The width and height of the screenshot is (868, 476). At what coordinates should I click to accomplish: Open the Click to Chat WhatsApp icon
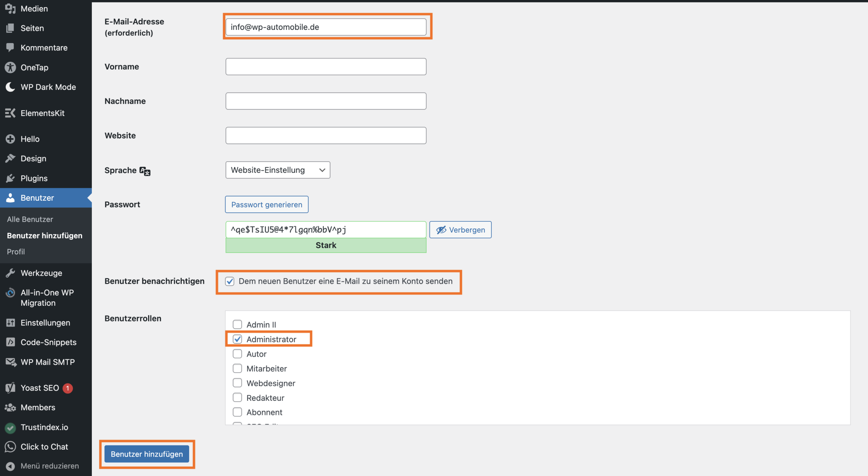click(10, 447)
